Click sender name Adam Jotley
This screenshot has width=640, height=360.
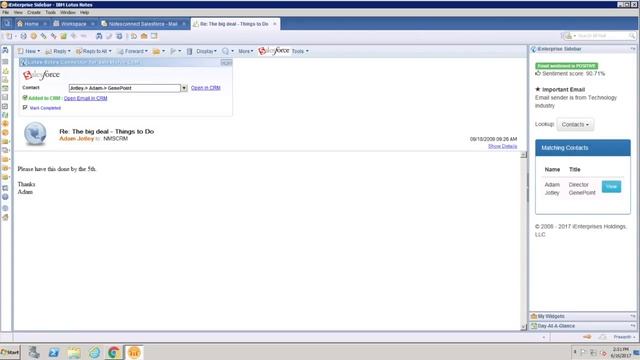pyautogui.click(x=77, y=139)
